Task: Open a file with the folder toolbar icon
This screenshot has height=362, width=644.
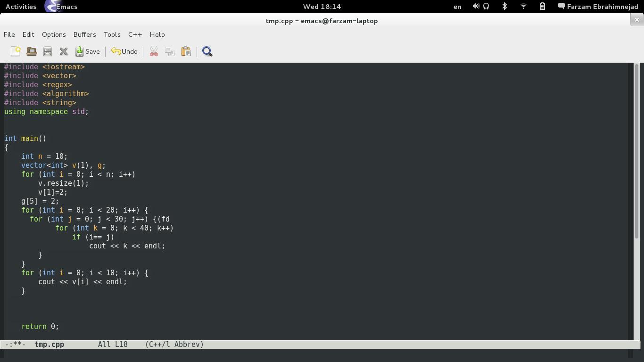Action: tap(32, 51)
